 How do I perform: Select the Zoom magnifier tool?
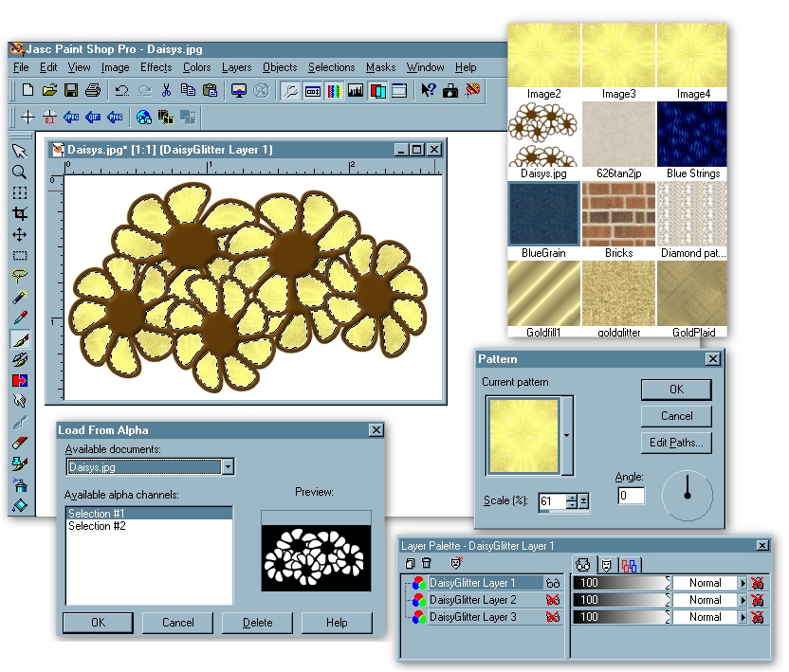(x=20, y=172)
